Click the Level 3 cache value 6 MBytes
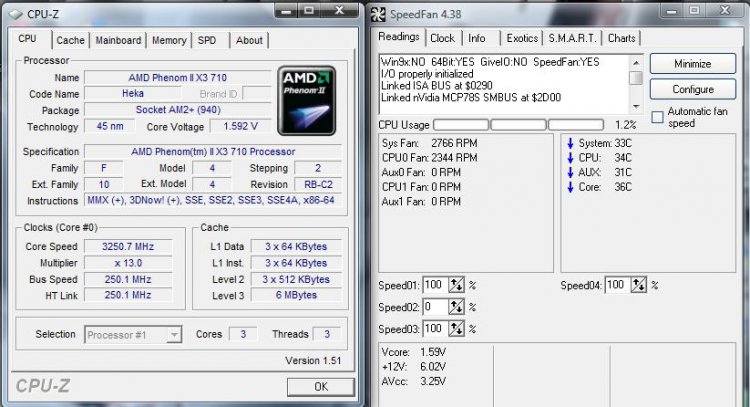 (x=296, y=296)
